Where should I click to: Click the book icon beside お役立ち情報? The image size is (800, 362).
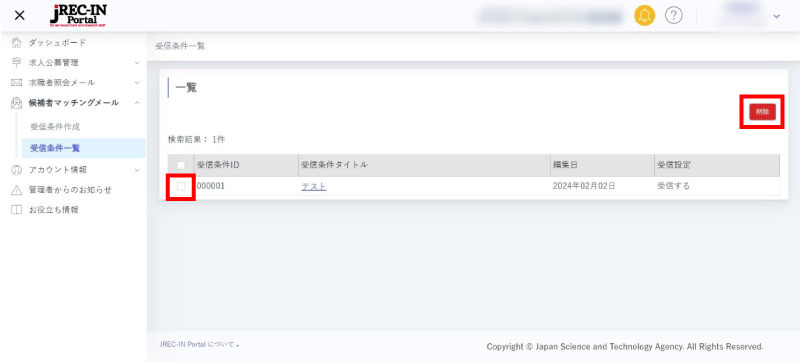click(x=16, y=210)
